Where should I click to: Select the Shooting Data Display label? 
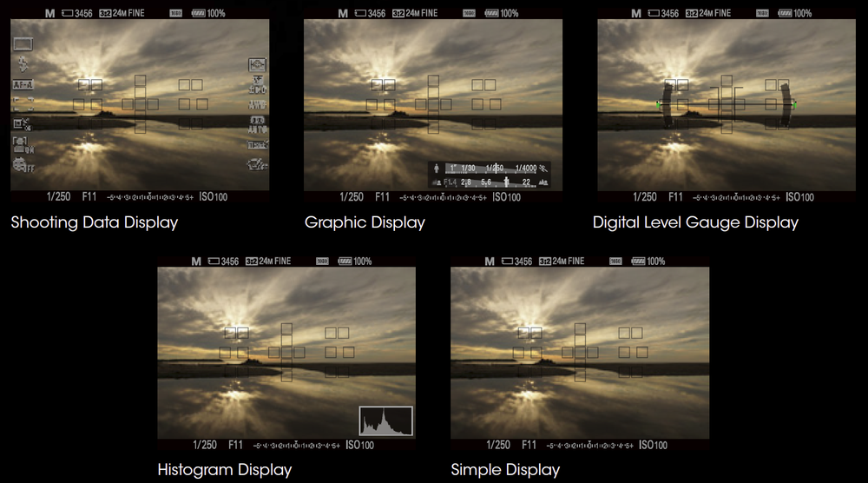tap(94, 222)
